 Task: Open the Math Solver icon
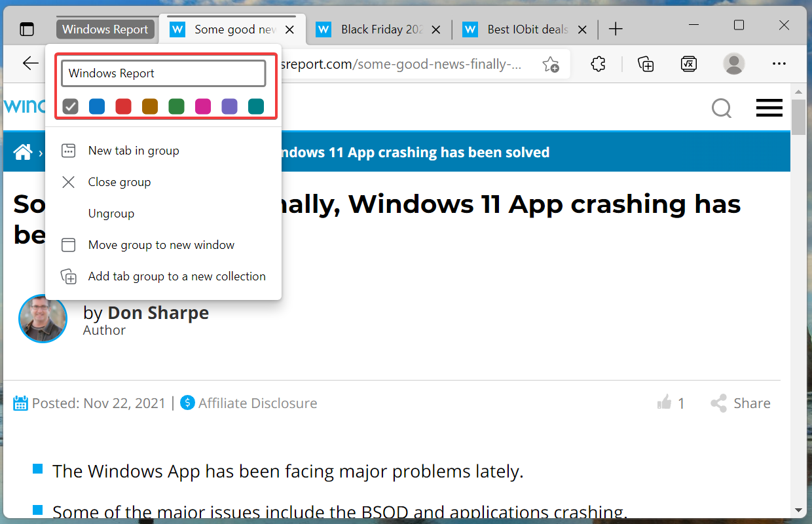[688, 64]
